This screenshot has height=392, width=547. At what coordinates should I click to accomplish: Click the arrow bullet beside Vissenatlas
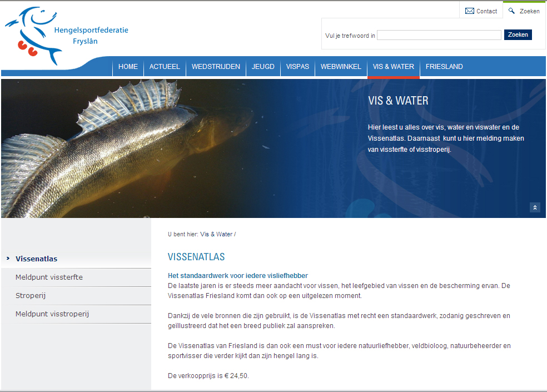(x=8, y=259)
